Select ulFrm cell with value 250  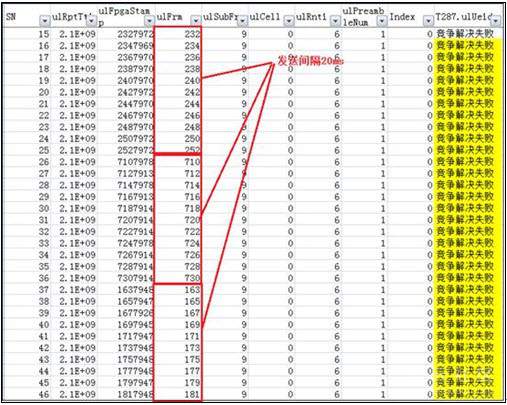pos(192,139)
